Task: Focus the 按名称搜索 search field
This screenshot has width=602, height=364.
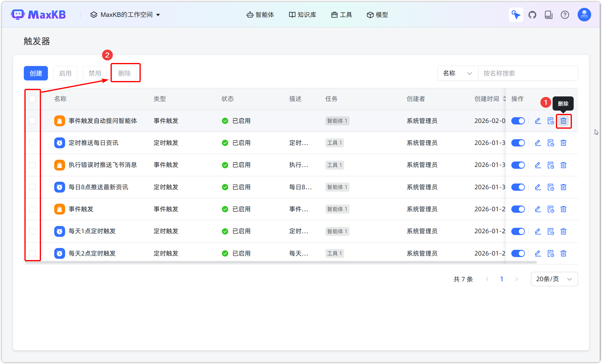Action: pos(527,73)
